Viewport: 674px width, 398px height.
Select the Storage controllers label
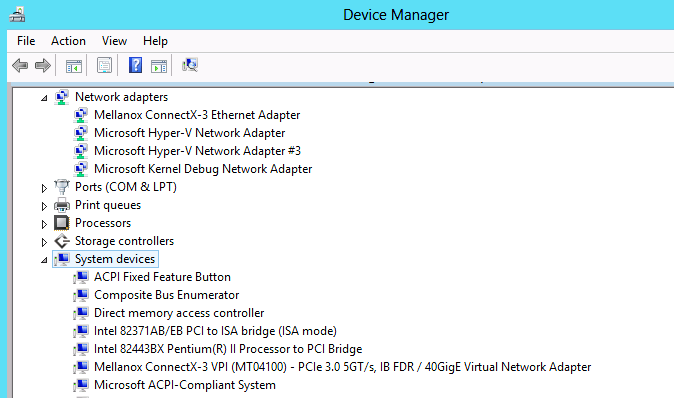coord(125,241)
